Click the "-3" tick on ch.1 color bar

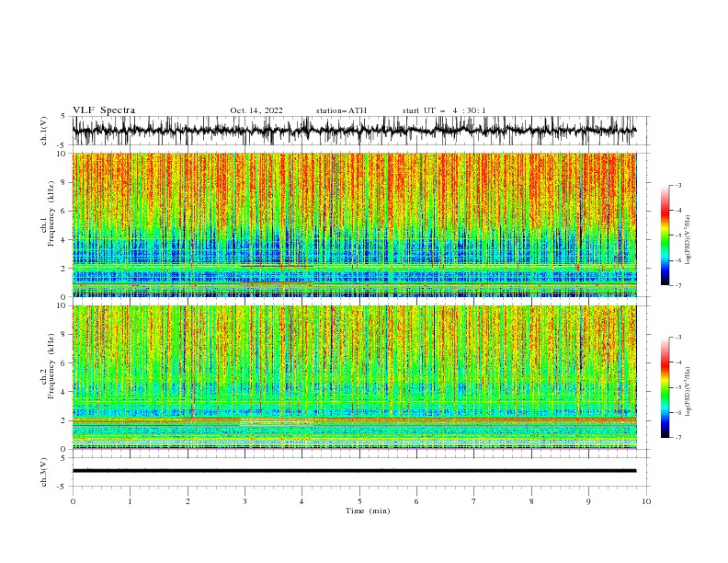point(678,185)
